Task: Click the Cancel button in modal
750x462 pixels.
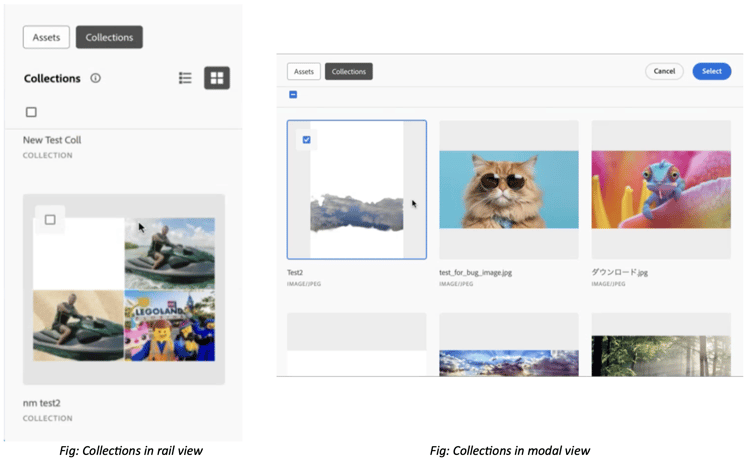Action: click(x=664, y=71)
